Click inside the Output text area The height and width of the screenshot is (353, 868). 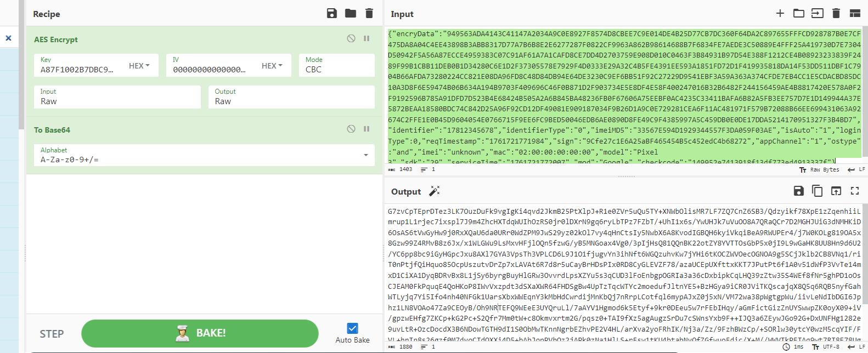click(623, 272)
